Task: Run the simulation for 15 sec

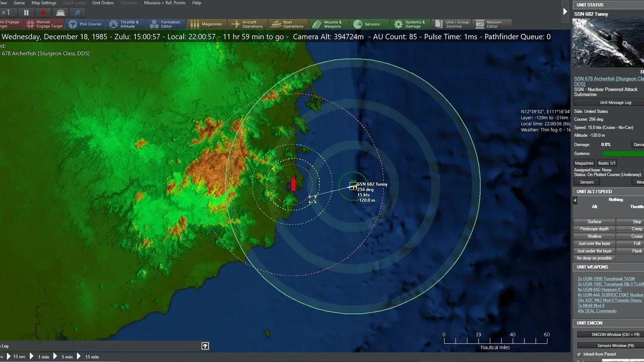Action: pos(15,356)
